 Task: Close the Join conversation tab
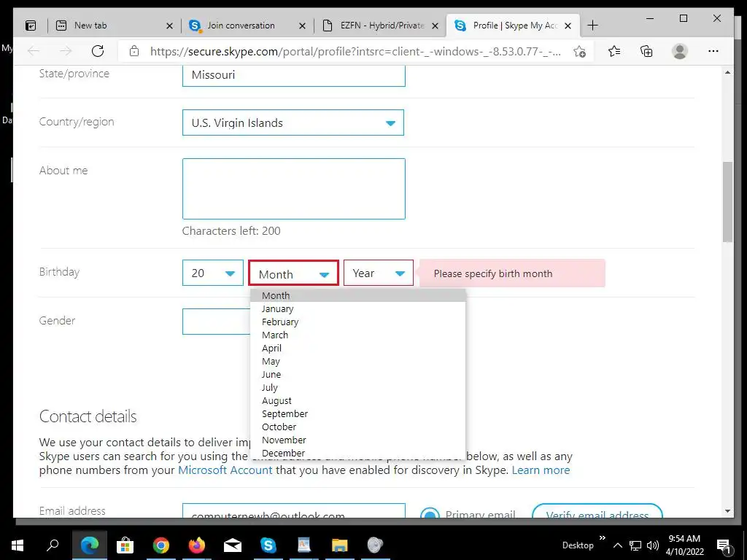[302, 26]
